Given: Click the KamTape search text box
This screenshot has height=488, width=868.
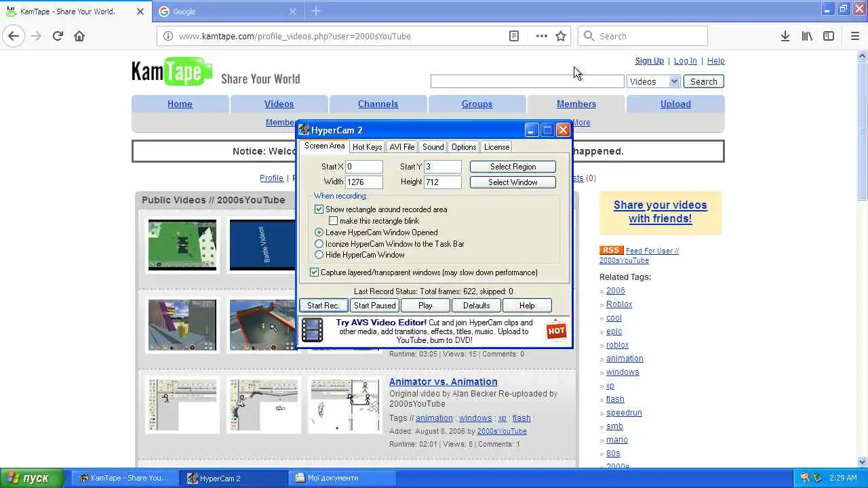Looking at the screenshot, I should pyautogui.click(x=527, y=81).
